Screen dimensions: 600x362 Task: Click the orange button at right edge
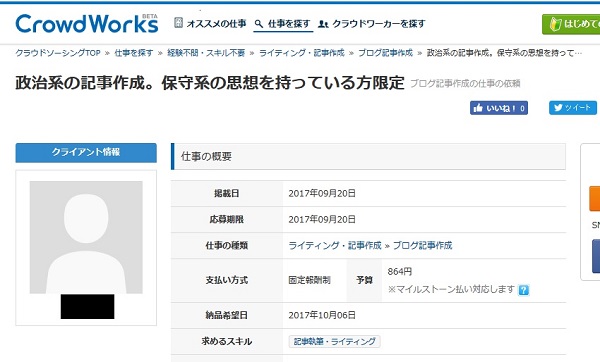click(x=595, y=198)
